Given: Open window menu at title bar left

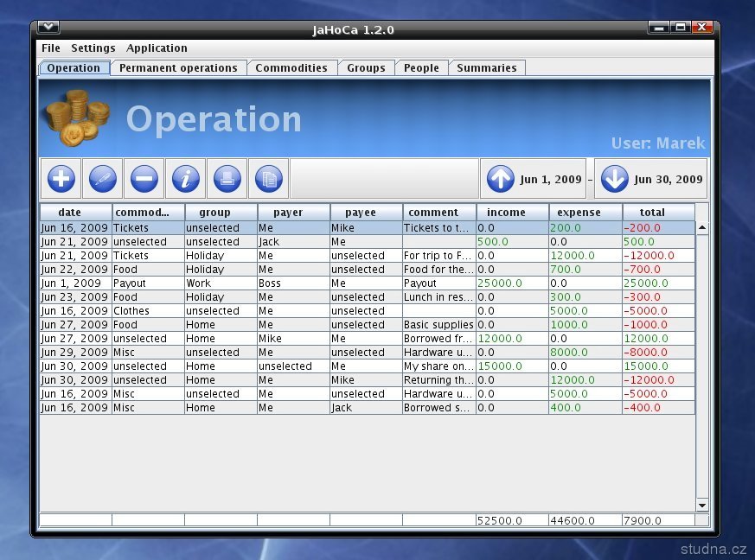Looking at the screenshot, I should [x=48, y=28].
